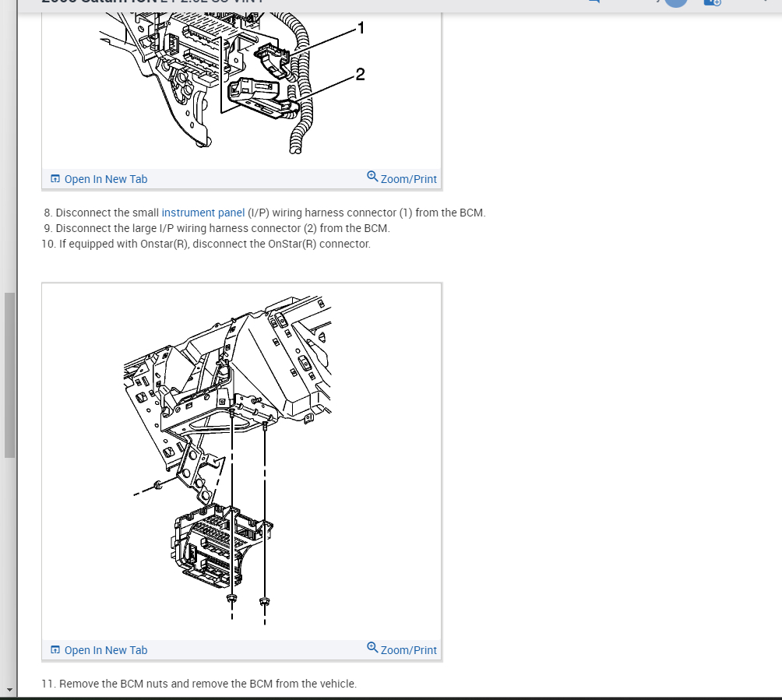The image size is (782, 700).
Task: Click the Open In New Tab icon below connector diagram
Action: 55,179
